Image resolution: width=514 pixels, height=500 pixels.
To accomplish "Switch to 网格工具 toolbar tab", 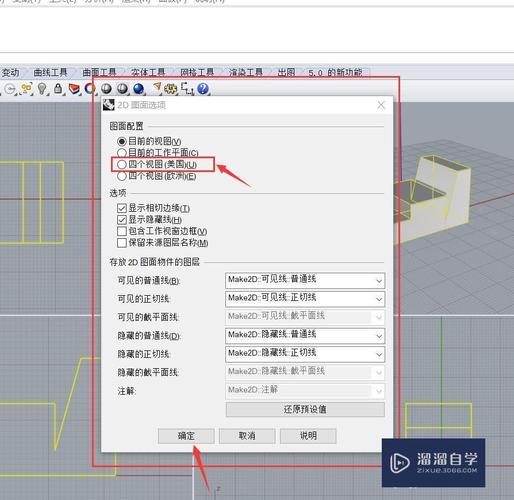I will [x=197, y=72].
